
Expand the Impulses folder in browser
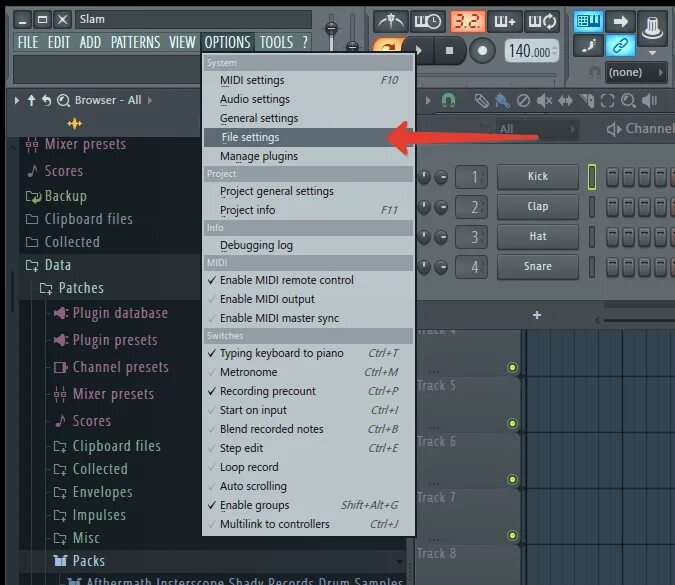coord(90,515)
